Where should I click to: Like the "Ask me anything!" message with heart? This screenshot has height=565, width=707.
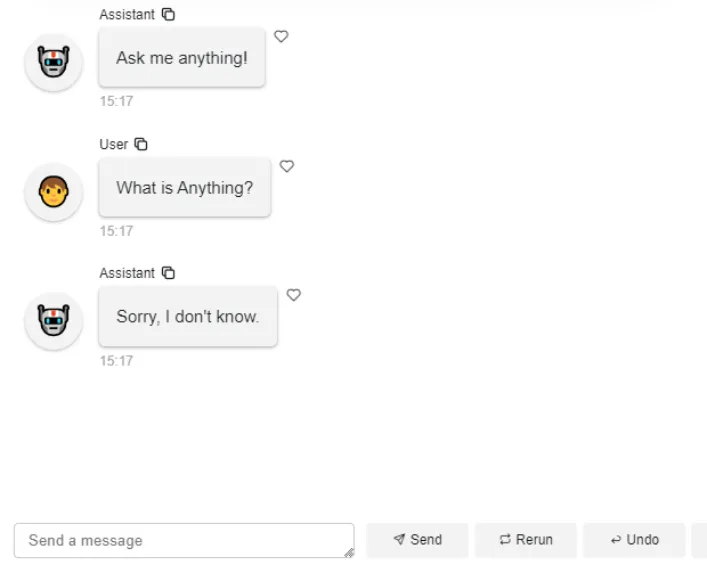pos(281,37)
